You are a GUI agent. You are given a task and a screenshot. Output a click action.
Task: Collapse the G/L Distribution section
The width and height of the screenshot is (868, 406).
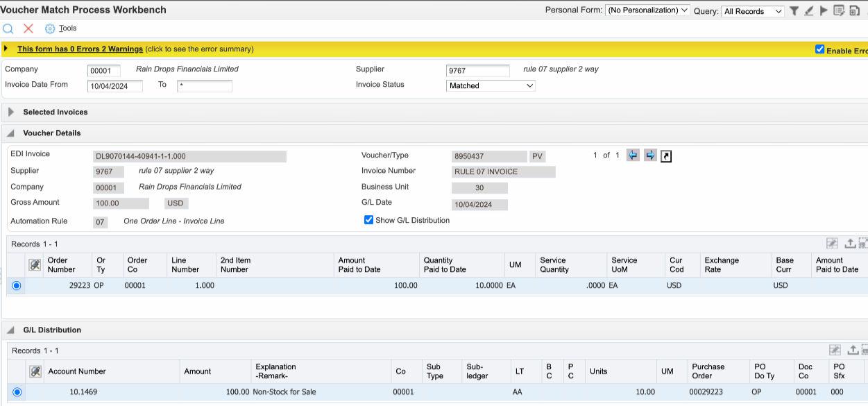11,330
